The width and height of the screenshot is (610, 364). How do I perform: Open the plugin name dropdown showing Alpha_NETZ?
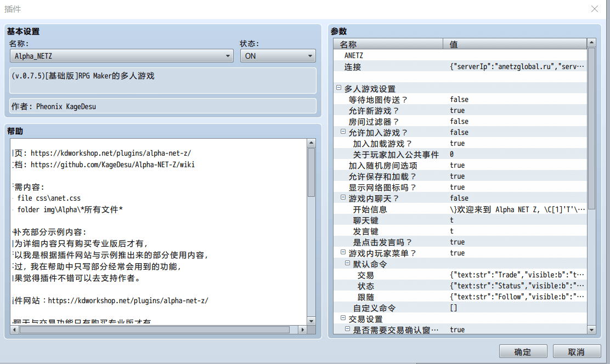point(121,56)
